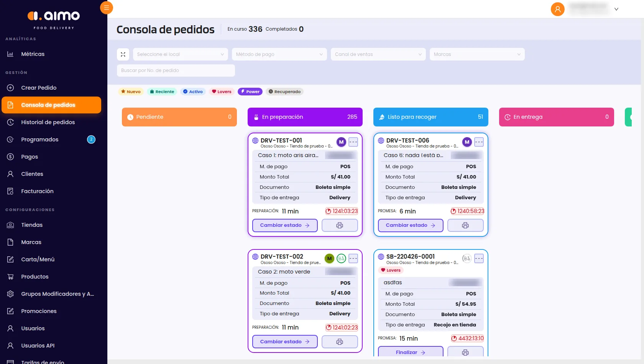Screen dimensions: 644x364
Task: Open more options on DRV-TEST-006 card
Action: click(x=479, y=142)
